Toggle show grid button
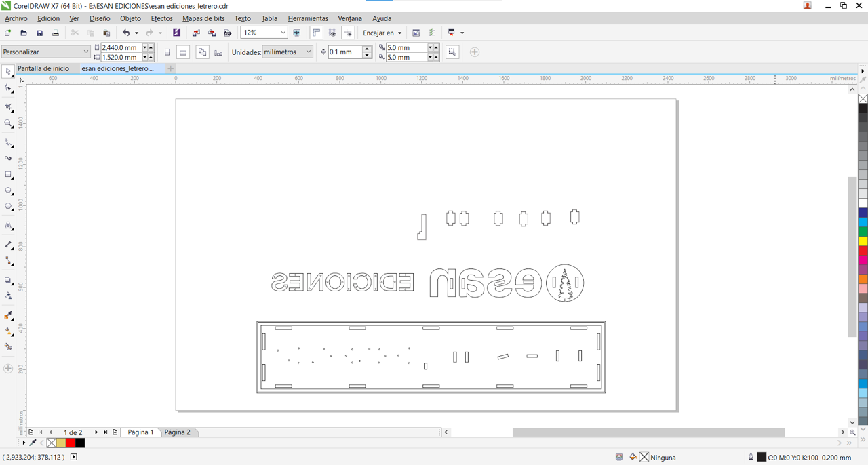The image size is (868, 465). (x=332, y=33)
